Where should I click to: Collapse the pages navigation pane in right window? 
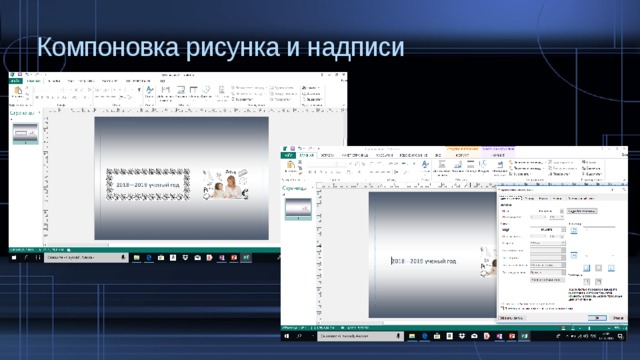pos(313,188)
